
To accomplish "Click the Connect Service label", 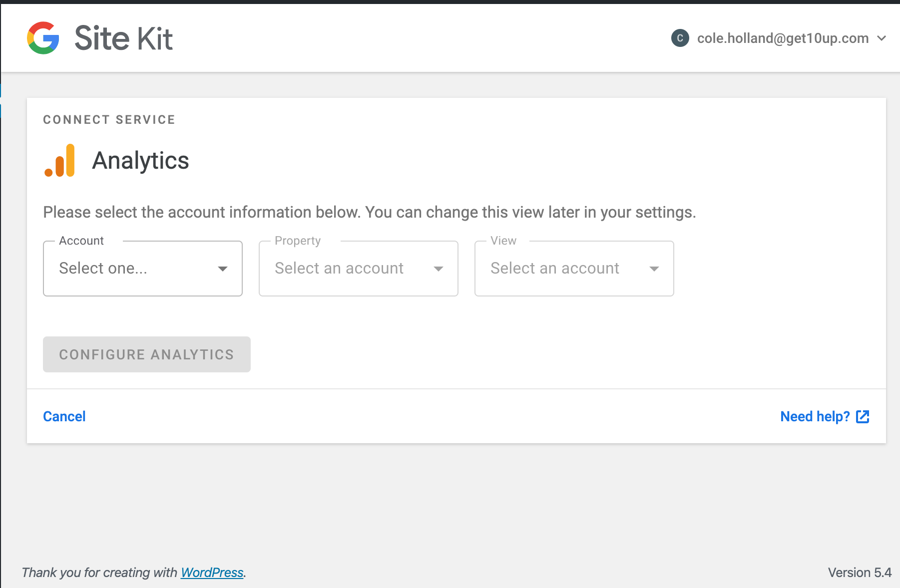I will click(109, 120).
